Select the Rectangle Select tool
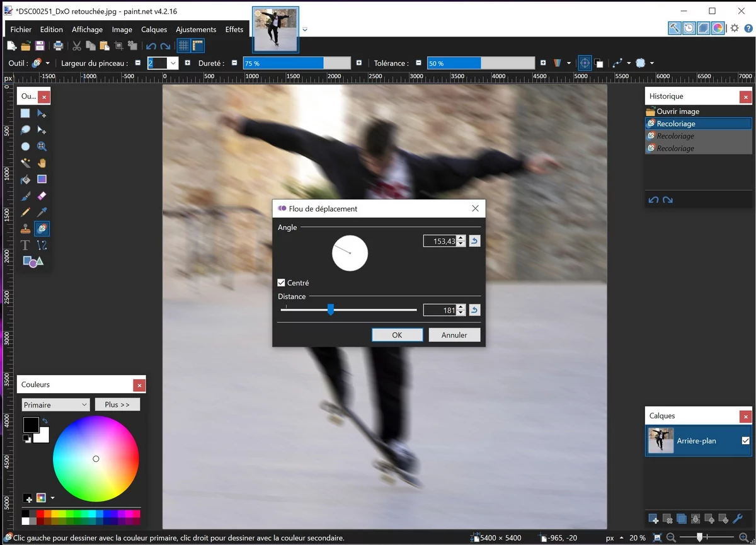The width and height of the screenshot is (756, 545). [25, 113]
